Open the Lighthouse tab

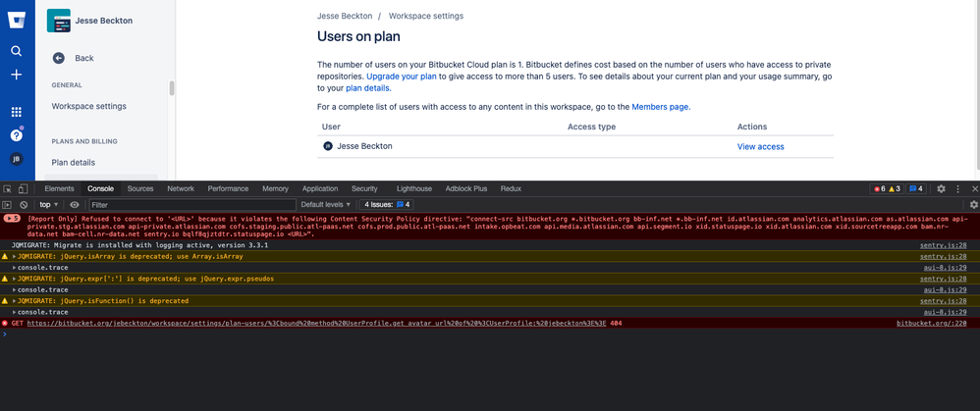tap(413, 188)
